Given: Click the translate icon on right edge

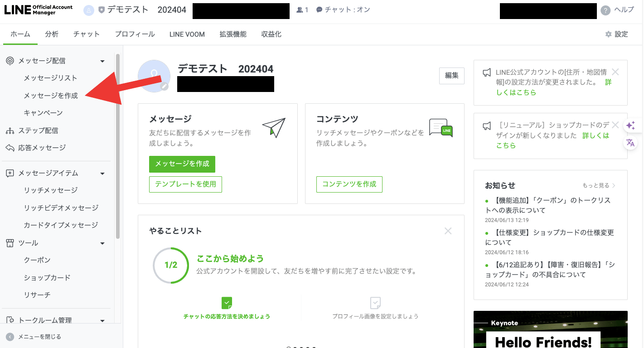Looking at the screenshot, I should pyautogui.click(x=630, y=143).
